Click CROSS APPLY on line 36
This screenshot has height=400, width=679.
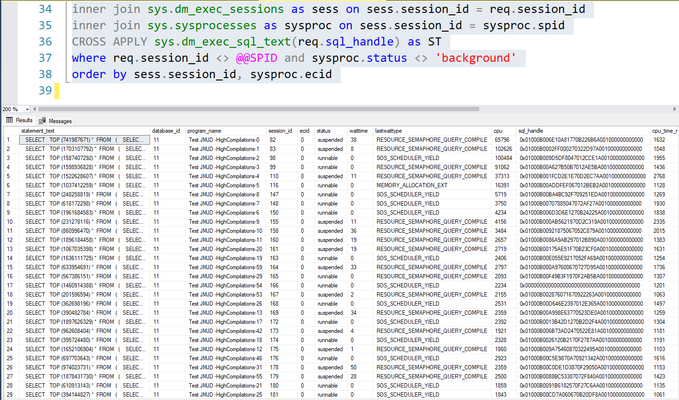pos(110,42)
